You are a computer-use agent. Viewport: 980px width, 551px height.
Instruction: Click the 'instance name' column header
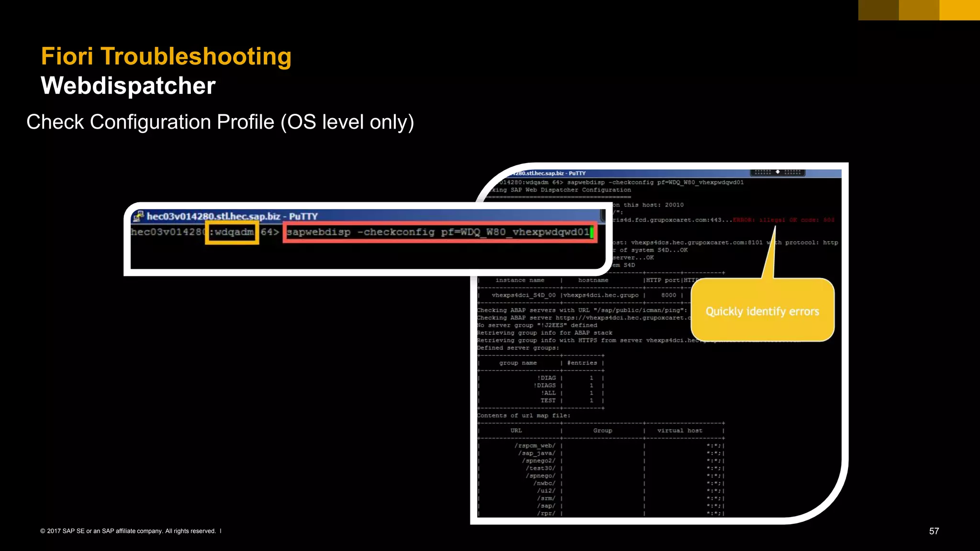[x=520, y=280]
